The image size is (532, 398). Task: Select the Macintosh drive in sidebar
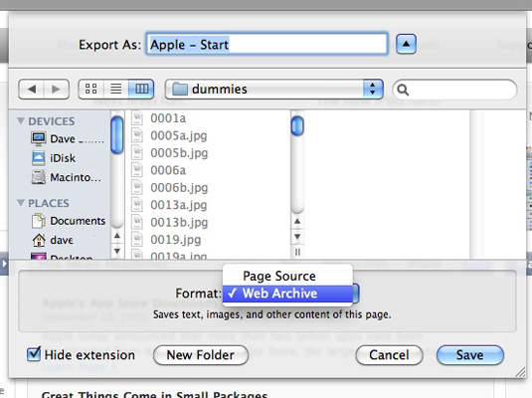click(67, 177)
